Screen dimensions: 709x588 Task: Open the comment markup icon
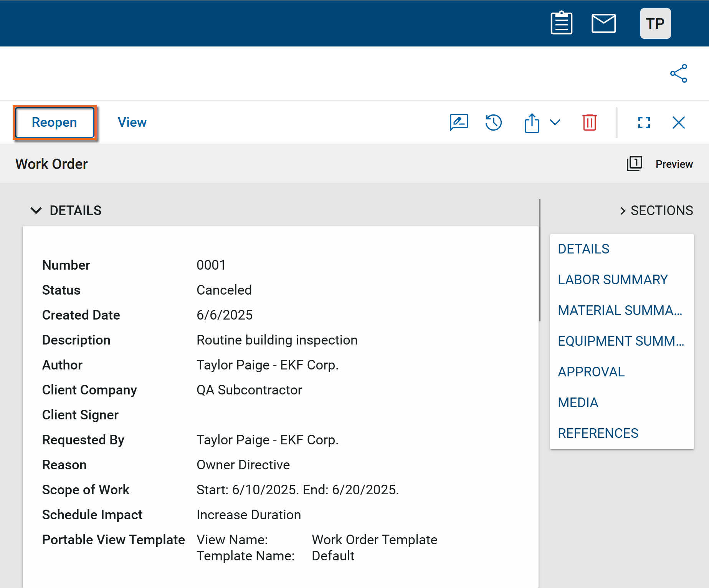pos(459,123)
